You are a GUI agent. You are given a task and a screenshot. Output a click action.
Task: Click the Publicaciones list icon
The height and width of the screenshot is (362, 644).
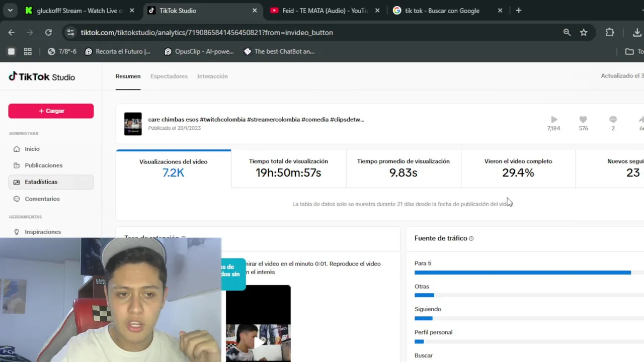click(x=17, y=165)
